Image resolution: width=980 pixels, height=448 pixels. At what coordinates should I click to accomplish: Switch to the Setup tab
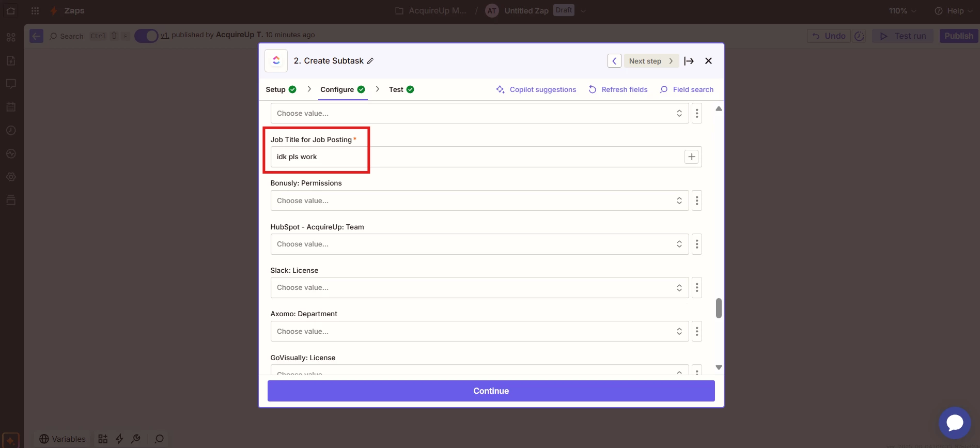coord(281,89)
